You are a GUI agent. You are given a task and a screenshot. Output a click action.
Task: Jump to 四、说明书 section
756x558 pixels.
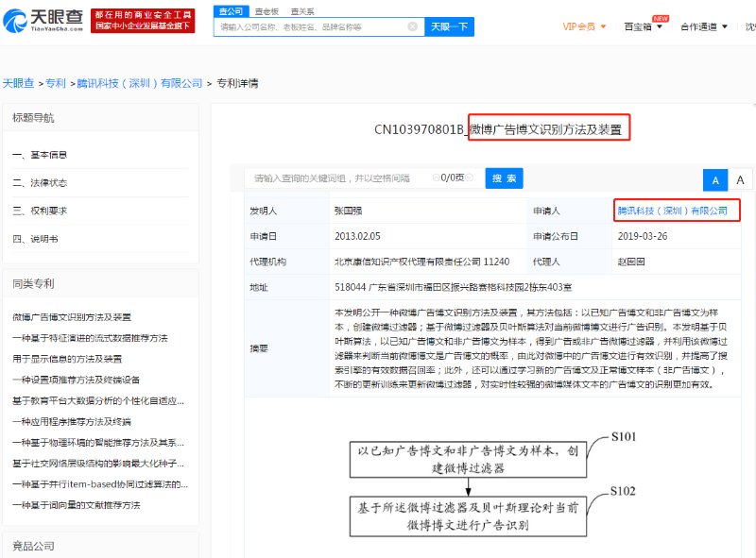point(35,239)
